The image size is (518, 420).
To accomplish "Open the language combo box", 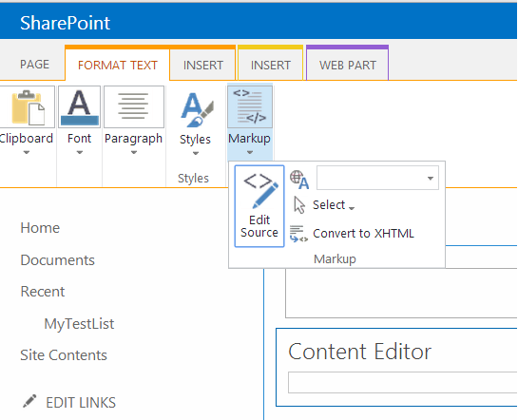I will (377, 179).
